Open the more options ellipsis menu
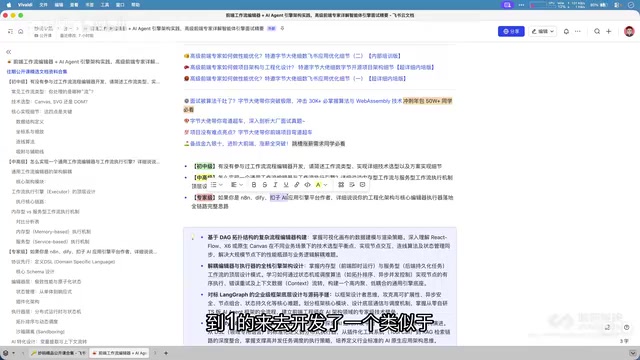 pos(578,31)
